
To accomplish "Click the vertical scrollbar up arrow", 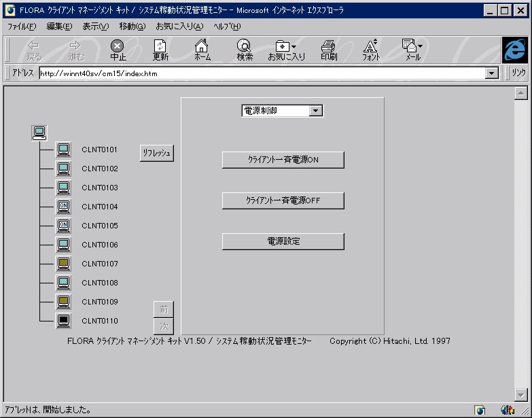I will pos(521,93).
